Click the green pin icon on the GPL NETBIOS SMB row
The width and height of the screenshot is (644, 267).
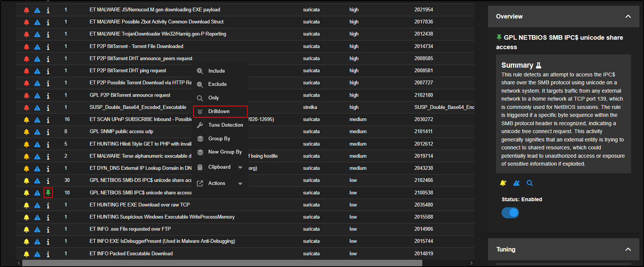48,193
